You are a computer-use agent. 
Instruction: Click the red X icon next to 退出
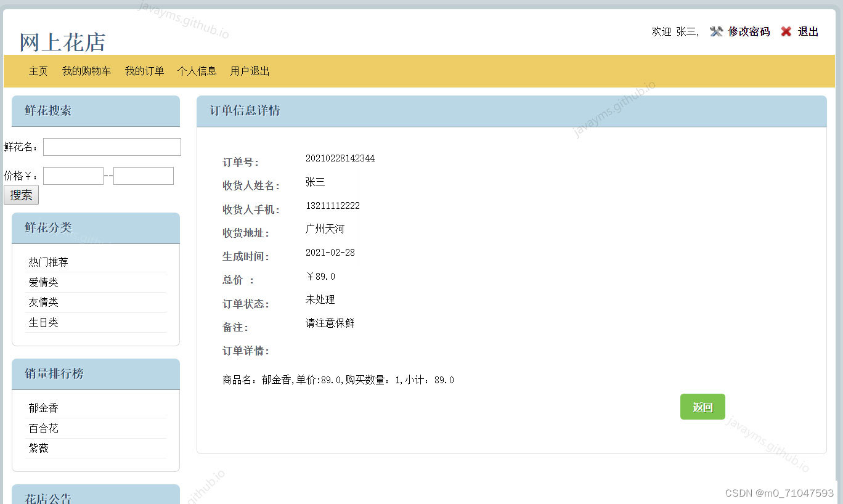[x=786, y=31]
